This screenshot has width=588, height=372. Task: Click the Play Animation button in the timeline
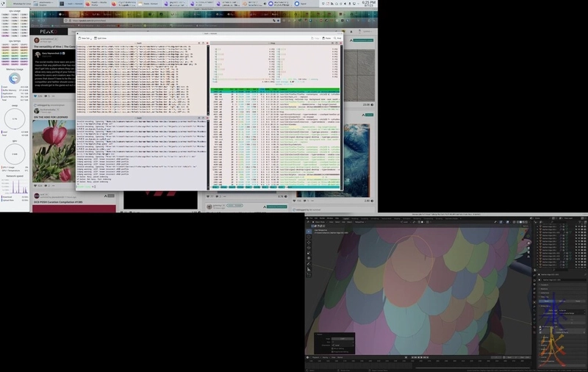point(418,357)
